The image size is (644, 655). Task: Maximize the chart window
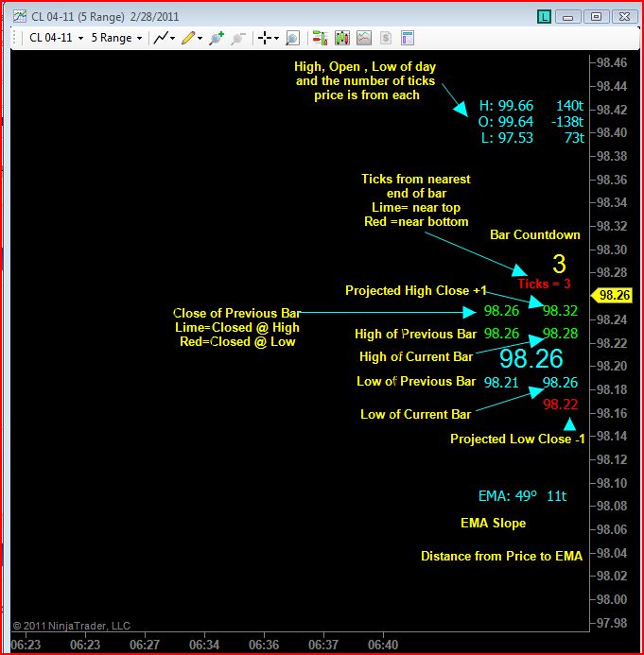tap(596, 17)
